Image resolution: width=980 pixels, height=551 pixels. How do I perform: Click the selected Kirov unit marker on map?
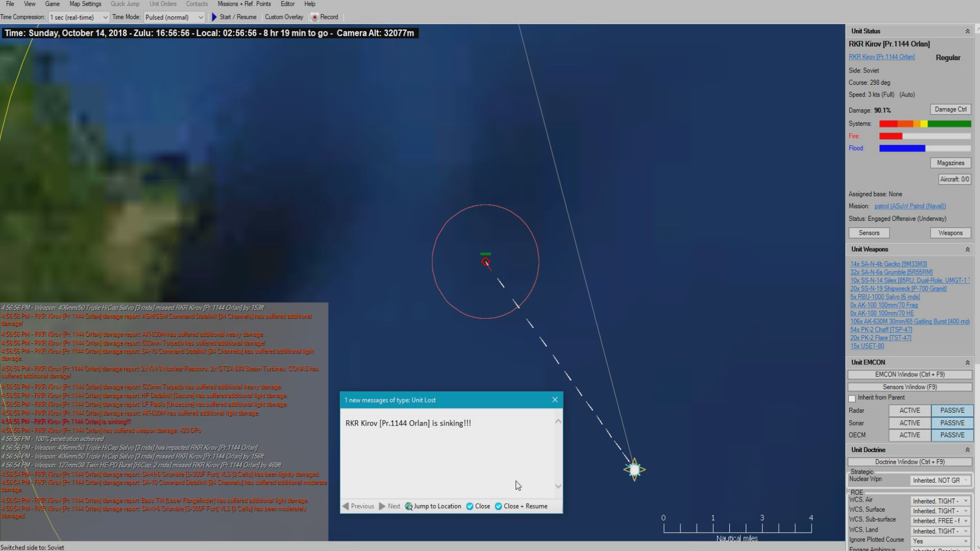[x=485, y=262]
